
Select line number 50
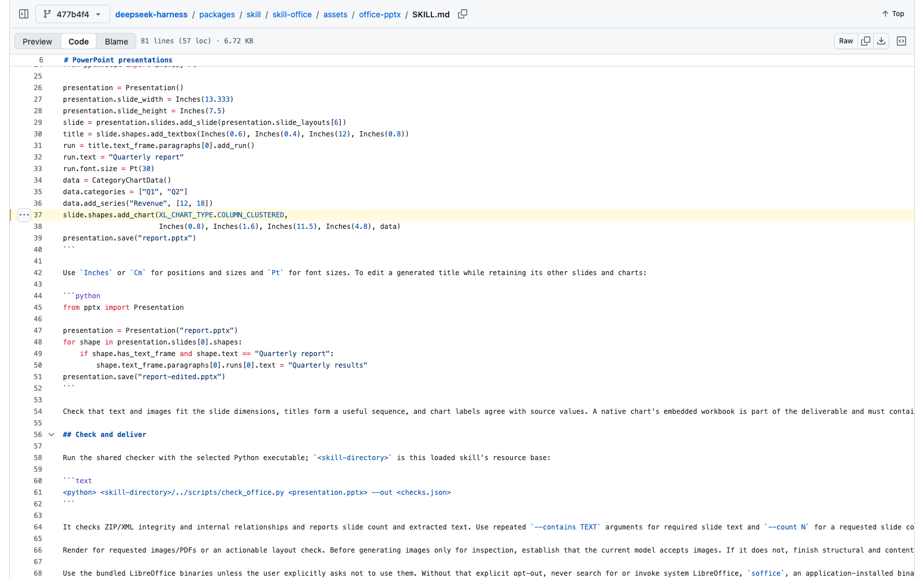point(38,365)
